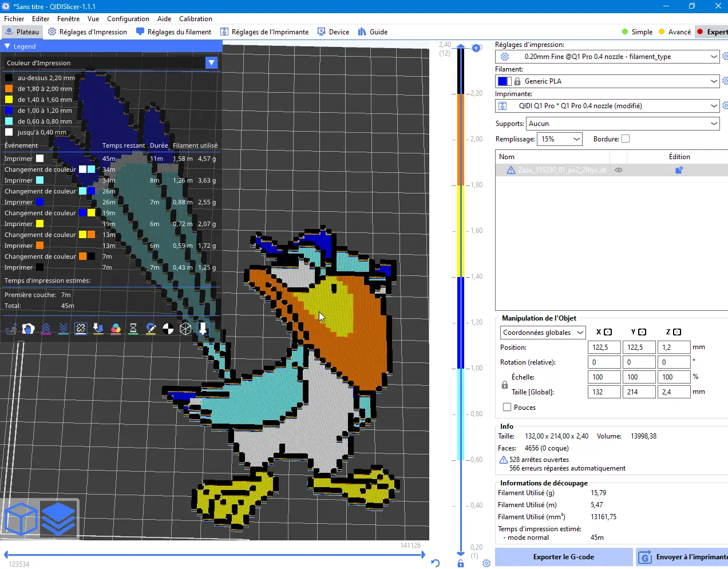Open filament settings gear beside Generic PLA

[725, 81]
